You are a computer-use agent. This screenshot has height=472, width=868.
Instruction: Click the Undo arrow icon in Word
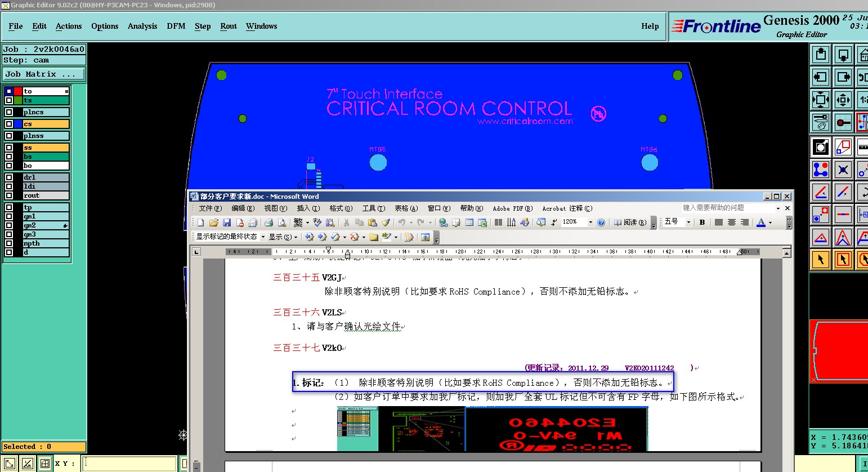pyautogui.click(x=401, y=222)
